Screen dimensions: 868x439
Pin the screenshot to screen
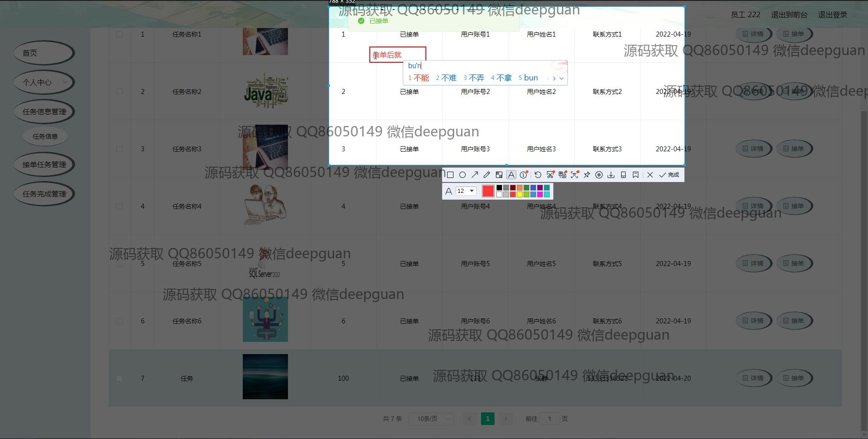587,175
